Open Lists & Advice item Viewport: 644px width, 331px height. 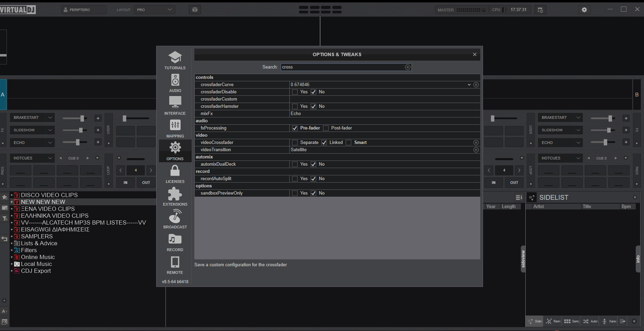(x=39, y=243)
